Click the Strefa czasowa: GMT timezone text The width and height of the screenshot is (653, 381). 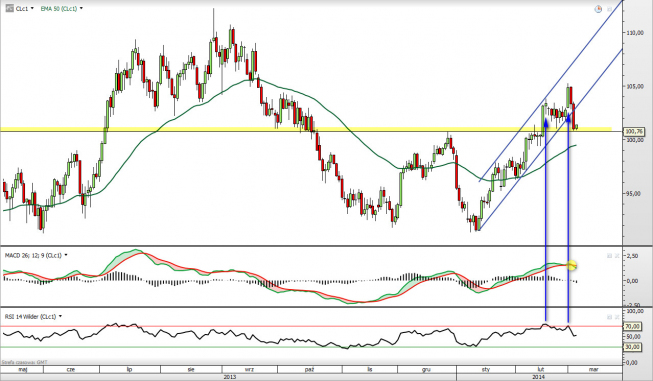click(25, 362)
